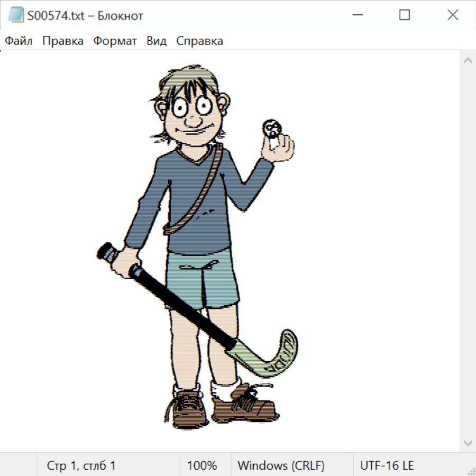Click the UTF-16 LE encoding indicator
This screenshot has height=476, width=476.
[x=387, y=465]
